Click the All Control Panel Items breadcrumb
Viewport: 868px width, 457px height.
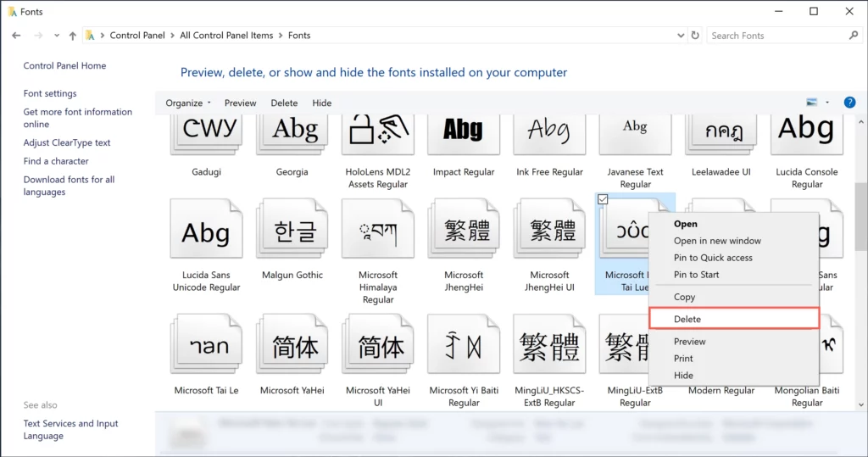[226, 36]
